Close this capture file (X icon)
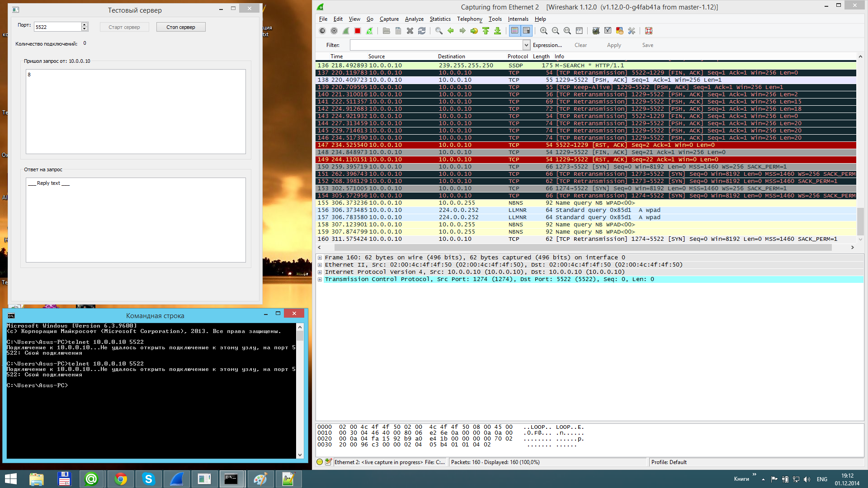Viewport: 868px width, 488px height. pyautogui.click(x=410, y=31)
